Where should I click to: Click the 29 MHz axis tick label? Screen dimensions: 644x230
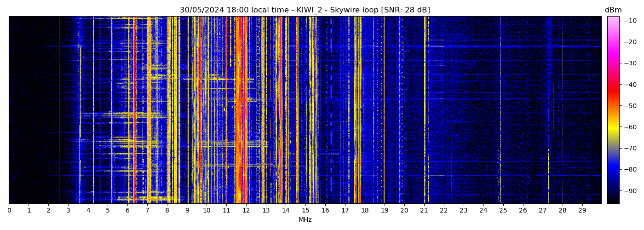(x=582, y=211)
